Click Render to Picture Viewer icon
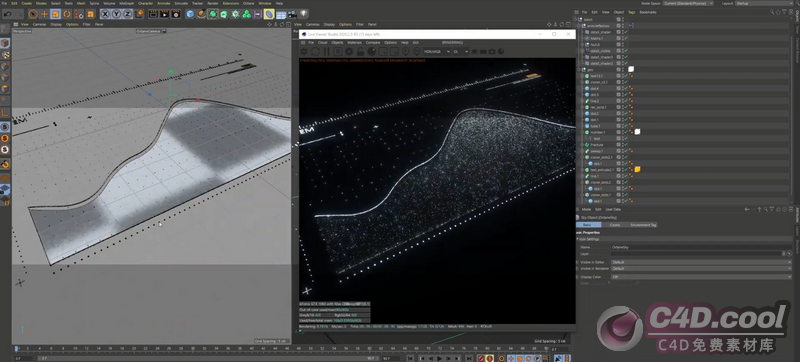Viewport: 800px width, 362px height. point(164,14)
